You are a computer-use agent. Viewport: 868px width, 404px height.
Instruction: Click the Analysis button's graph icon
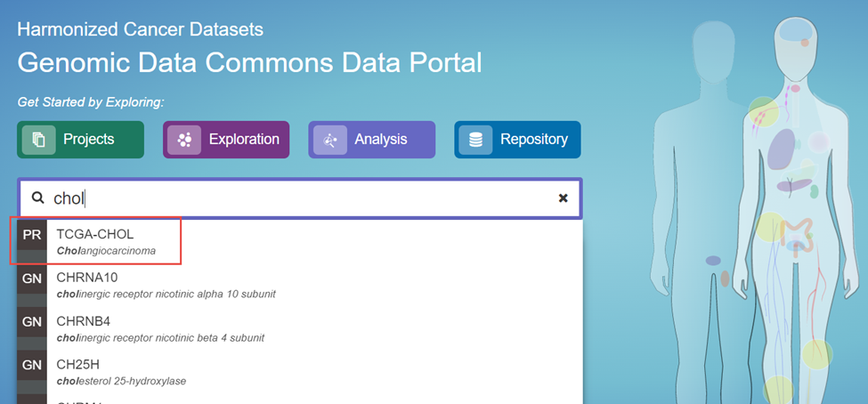(330, 140)
